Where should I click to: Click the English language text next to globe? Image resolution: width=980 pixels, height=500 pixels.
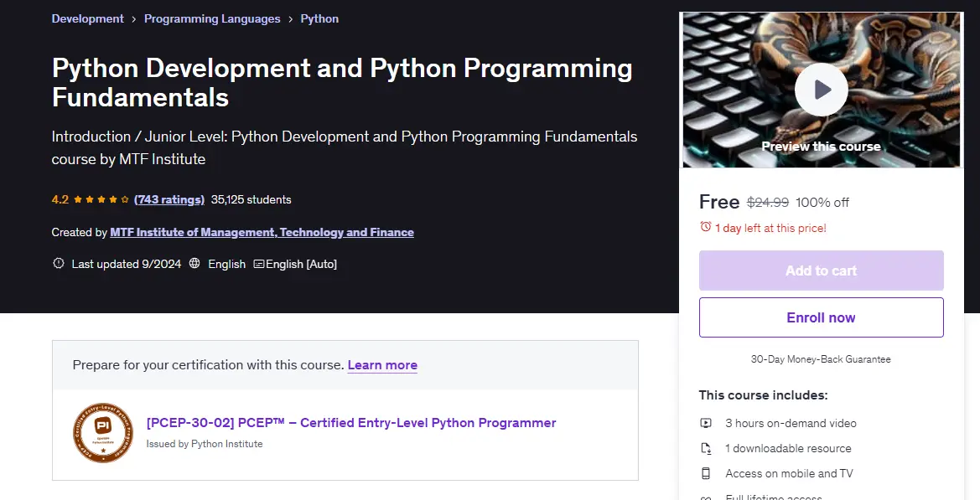(x=226, y=264)
